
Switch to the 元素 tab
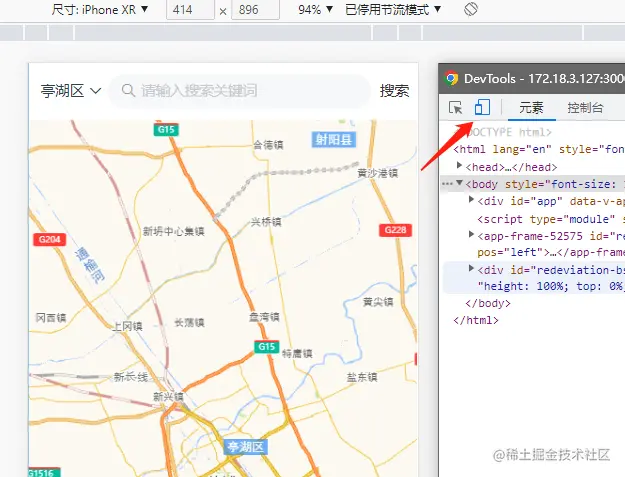531,108
